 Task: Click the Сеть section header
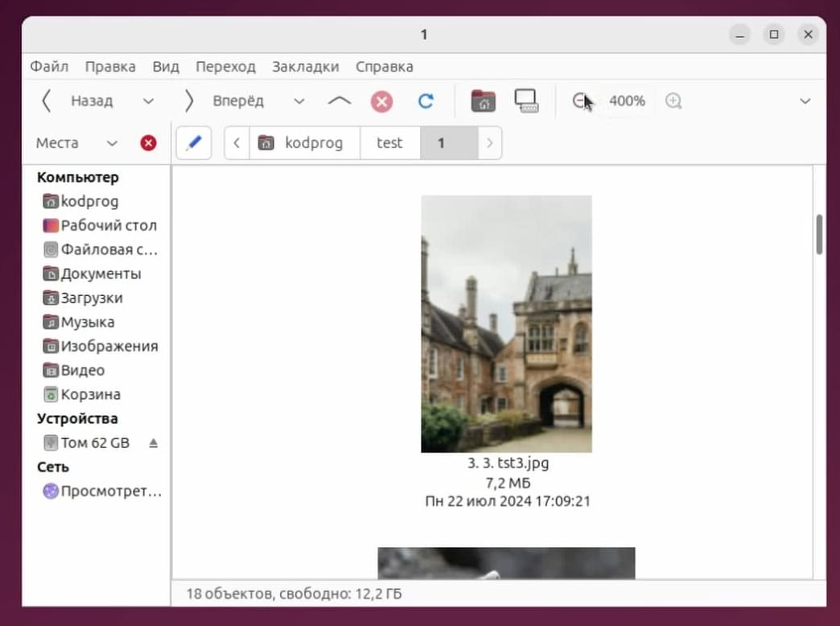coord(52,467)
